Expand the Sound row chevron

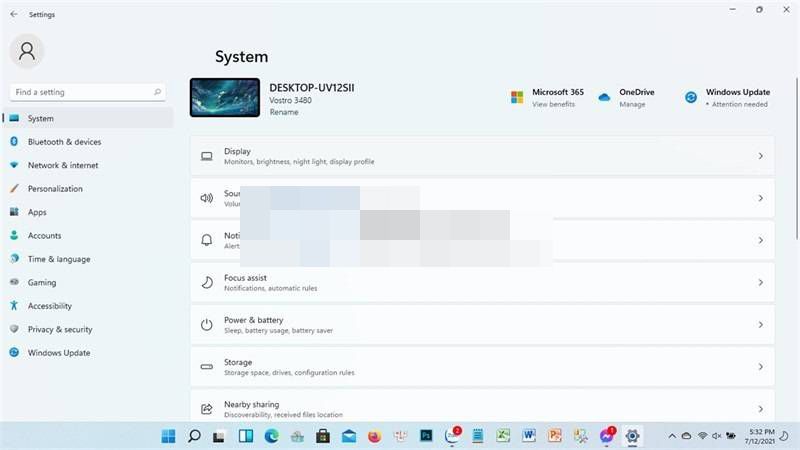pos(760,198)
